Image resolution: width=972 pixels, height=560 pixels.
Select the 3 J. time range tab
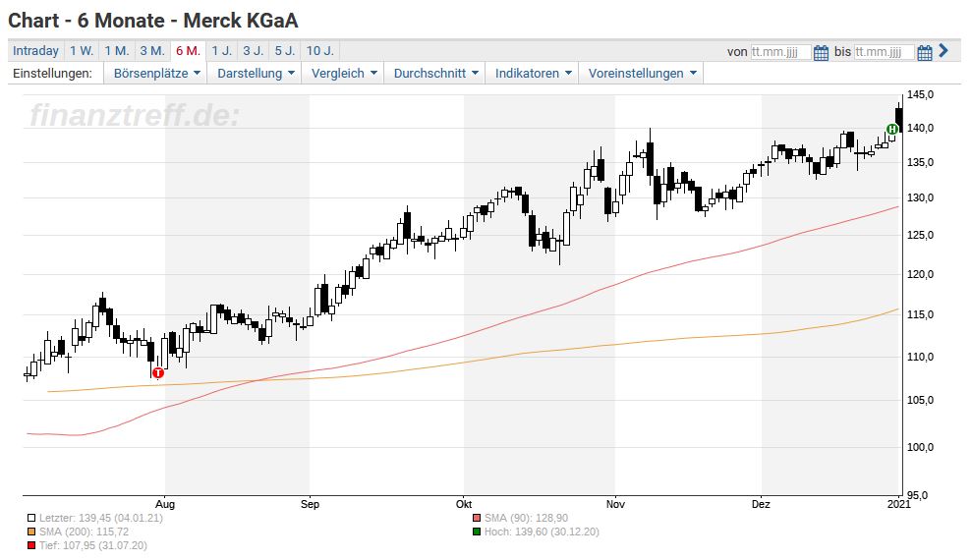(253, 51)
